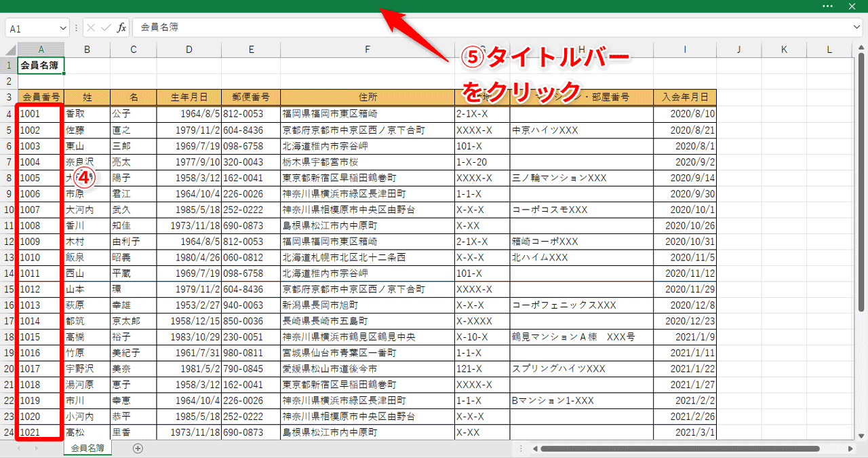Click the Insert Function (fx) icon

[122, 28]
